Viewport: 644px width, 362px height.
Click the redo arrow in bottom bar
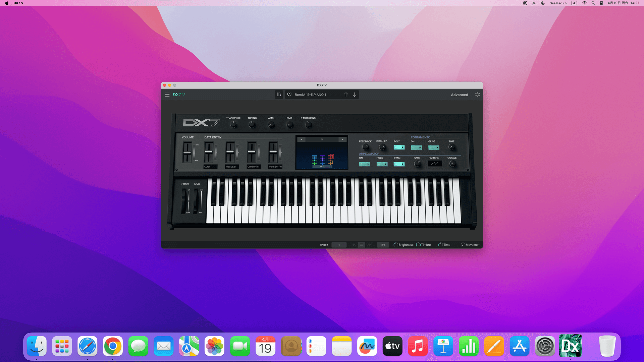point(369,245)
